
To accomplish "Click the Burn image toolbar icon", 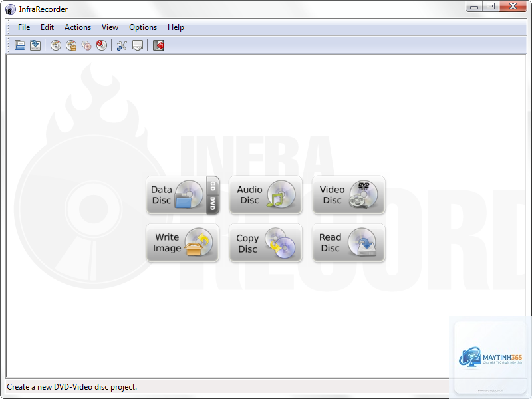I will coord(71,45).
